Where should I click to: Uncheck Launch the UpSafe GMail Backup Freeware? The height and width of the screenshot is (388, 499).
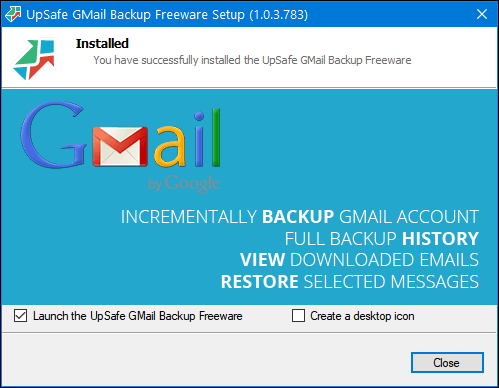21,315
